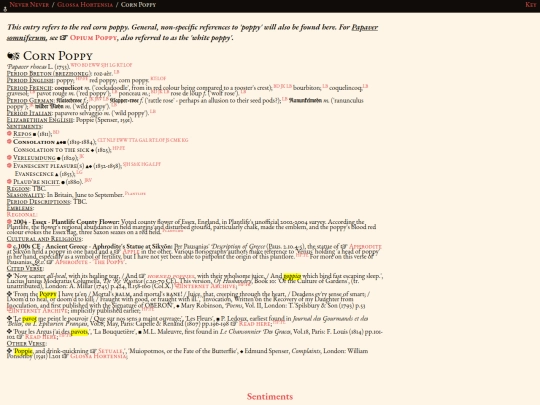
Task: Open the Consolation sentiment entry
Action: tap(34, 142)
